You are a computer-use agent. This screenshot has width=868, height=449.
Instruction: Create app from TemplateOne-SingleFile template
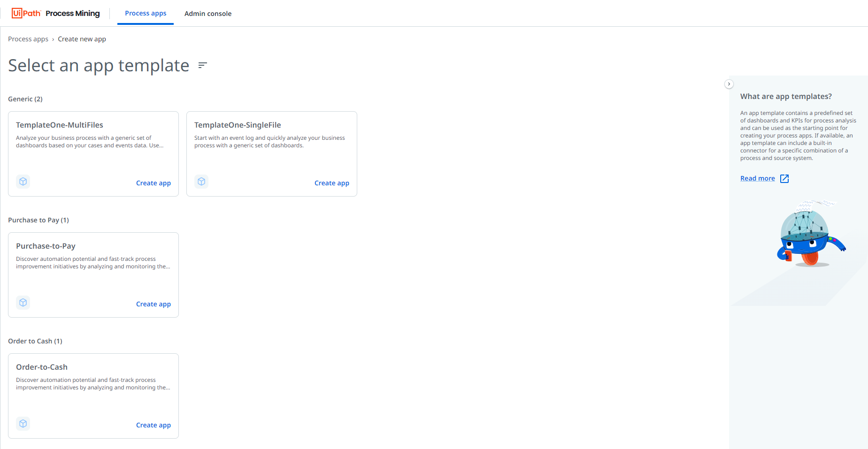331,183
